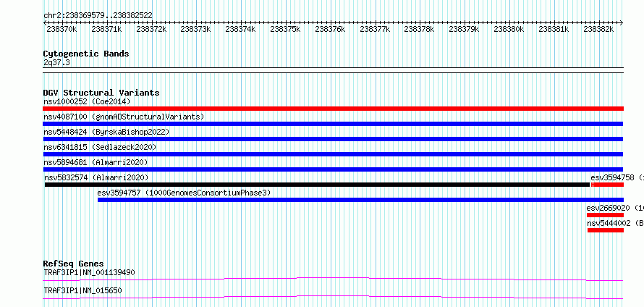Viewport: 644px width, 307px height.
Task: Open the nsv5894681 (Almarri2020) label
Action: click(96, 162)
